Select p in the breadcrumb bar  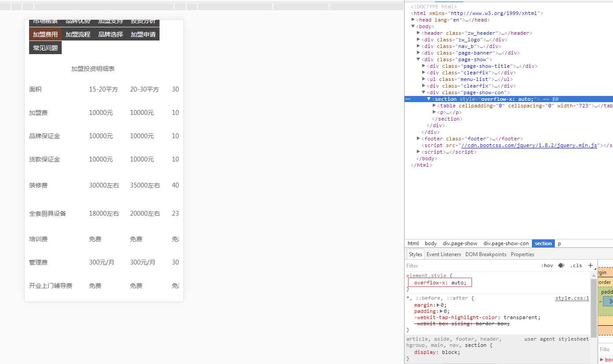(560, 243)
